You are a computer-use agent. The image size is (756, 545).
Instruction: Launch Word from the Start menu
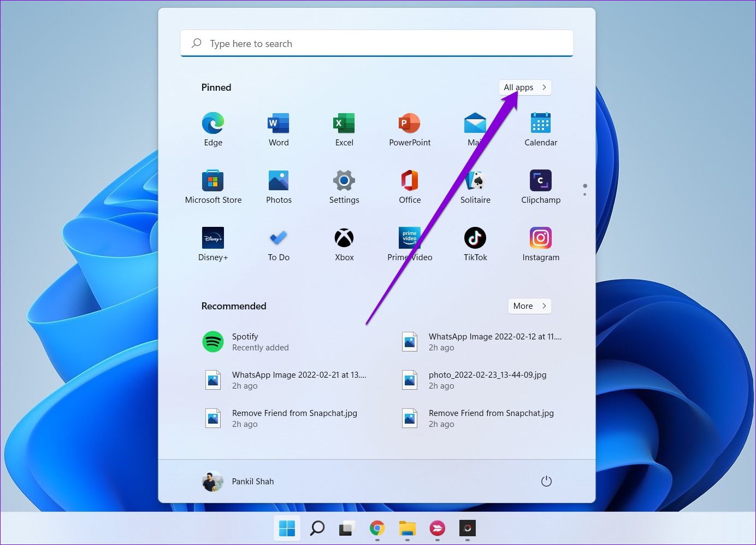[x=278, y=128]
